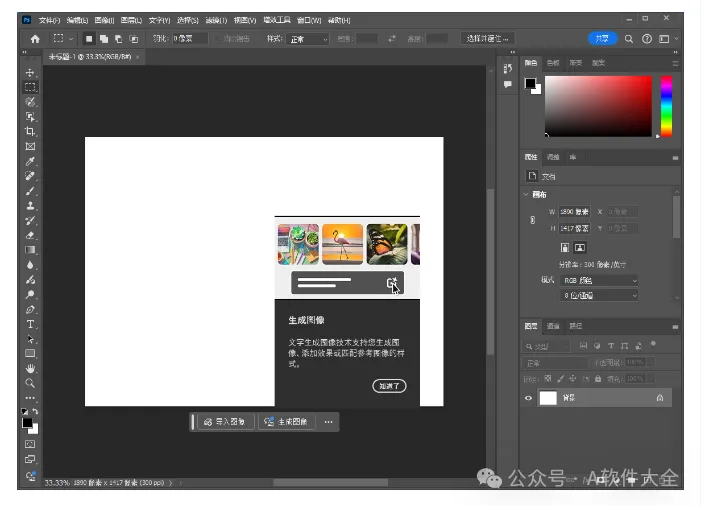Set canvas orientation to landscape
The height and width of the screenshot is (506, 701).
click(x=580, y=248)
